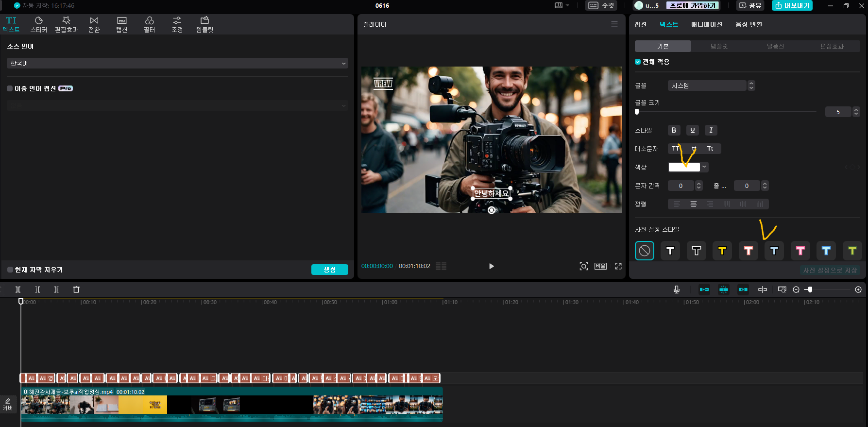This screenshot has height=427, width=868.
Task: Click the white text color swatch
Action: pyautogui.click(x=684, y=167)
